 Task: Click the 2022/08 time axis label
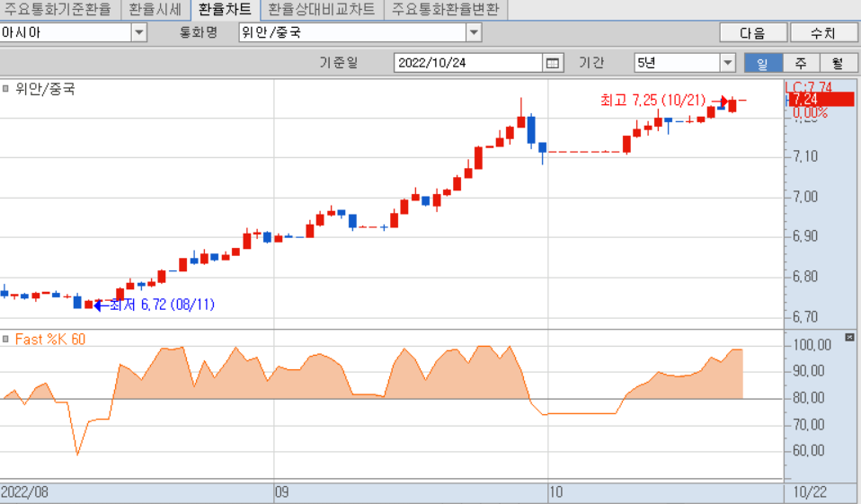(x=24, y=492)
